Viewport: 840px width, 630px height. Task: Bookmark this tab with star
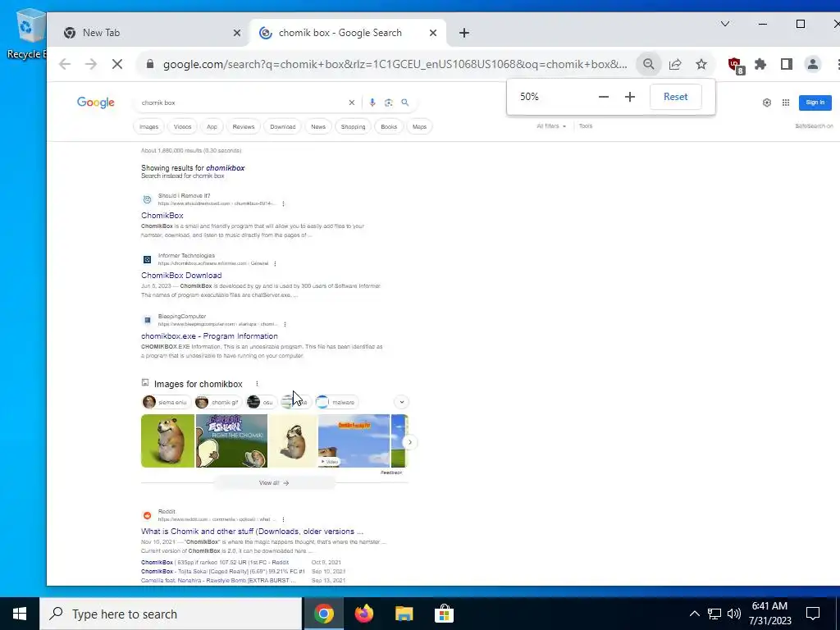(701, 64)
